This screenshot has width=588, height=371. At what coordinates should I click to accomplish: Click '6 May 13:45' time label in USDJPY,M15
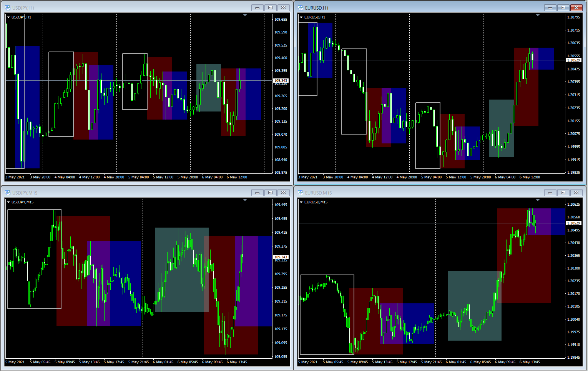(x=237, y=362)
